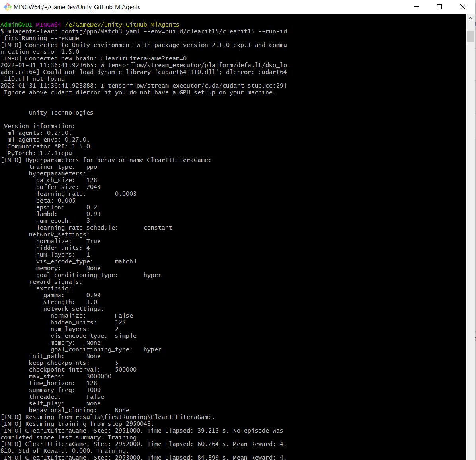Click 'Resuming training from step 2950048' line
Screen dimensions: 476x460
pyautogui.click(x=77, y=423)
